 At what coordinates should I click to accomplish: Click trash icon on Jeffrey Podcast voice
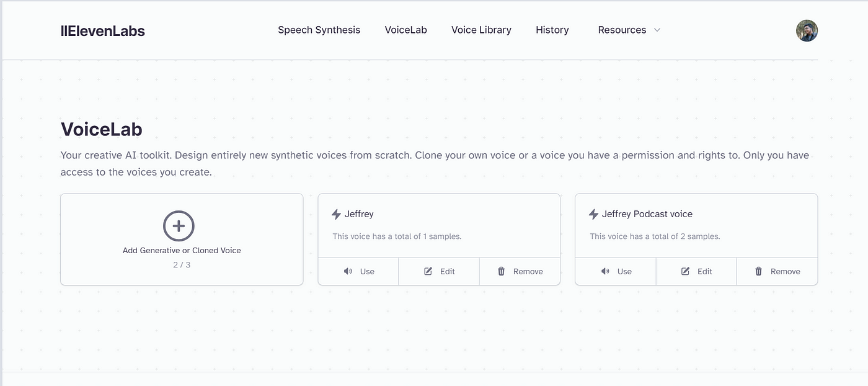point(759,271)
